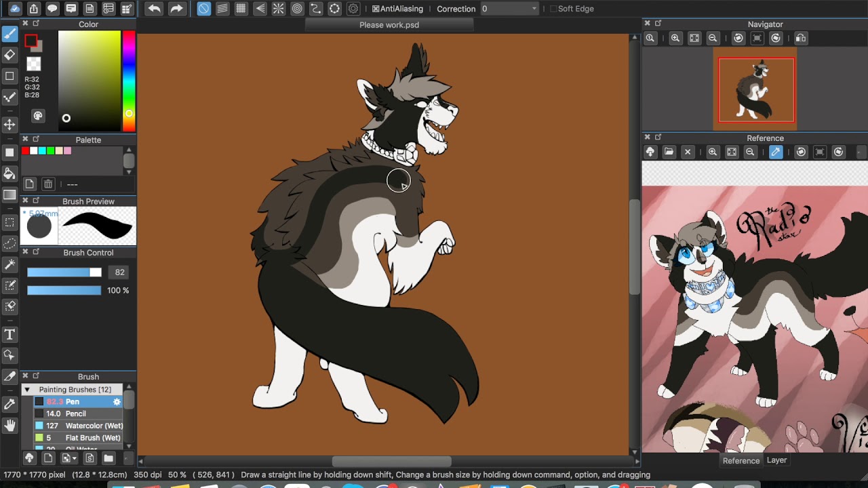Select the Operation tool
Screen dimensions: 868x488
pyautogui.click(x=9, y=355)
